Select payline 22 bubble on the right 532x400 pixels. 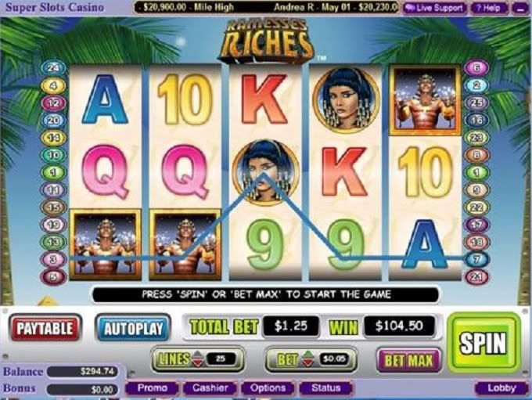coord(476,207)
